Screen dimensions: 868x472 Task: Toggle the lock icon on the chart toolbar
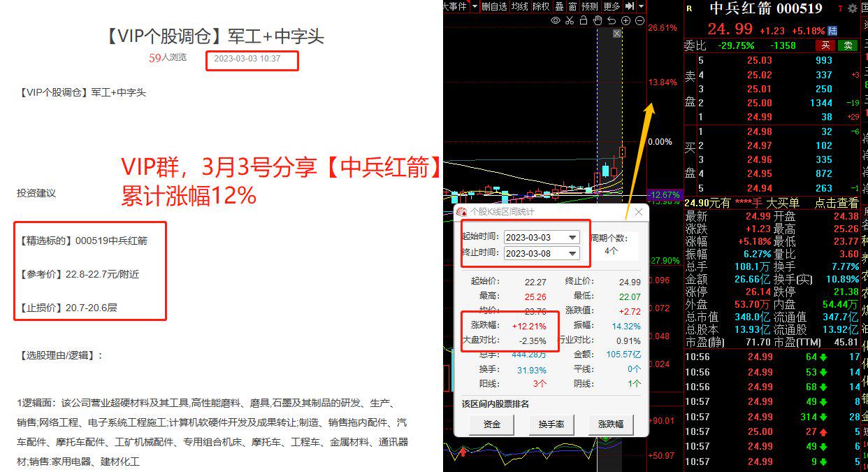tap(584, 20)
